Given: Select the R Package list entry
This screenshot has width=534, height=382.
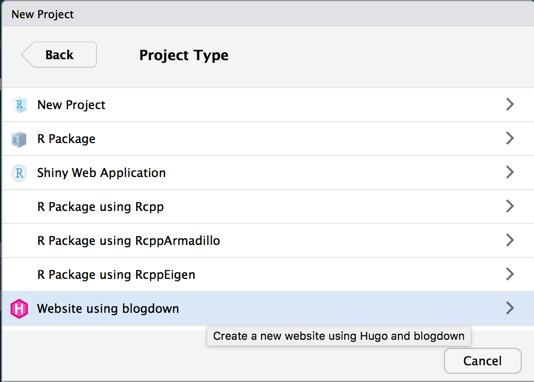Looking at the screenshot, I should point(268,139).
